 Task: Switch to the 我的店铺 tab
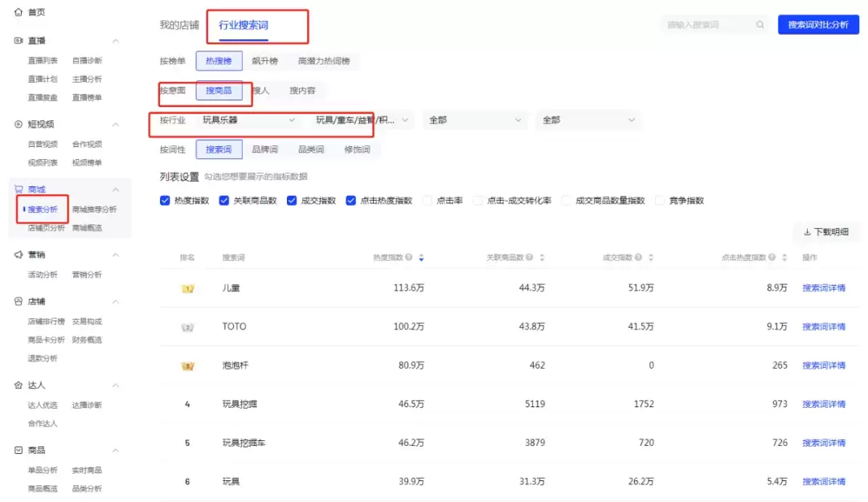(x=179, y=25)
